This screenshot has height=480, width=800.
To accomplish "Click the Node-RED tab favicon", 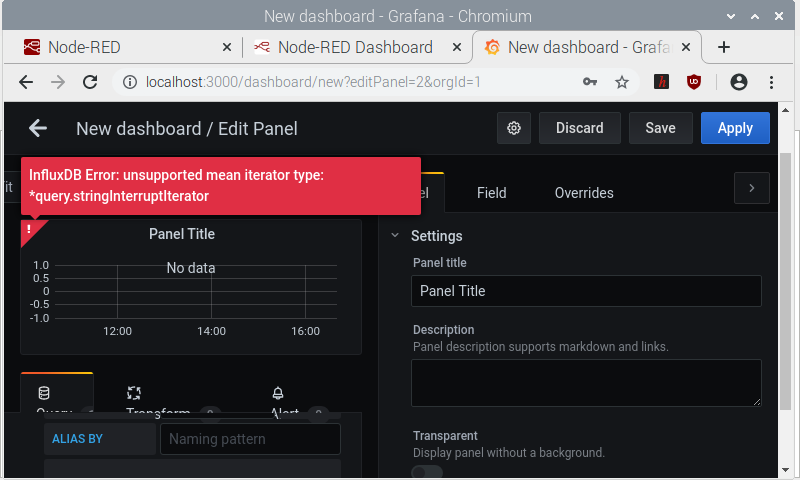I will pos(32,47).
